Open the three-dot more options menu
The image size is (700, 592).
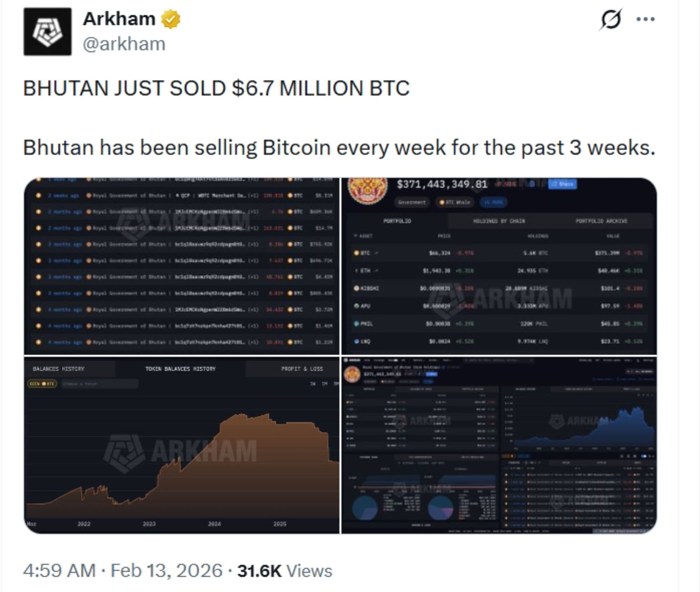(x=645, y=19)
